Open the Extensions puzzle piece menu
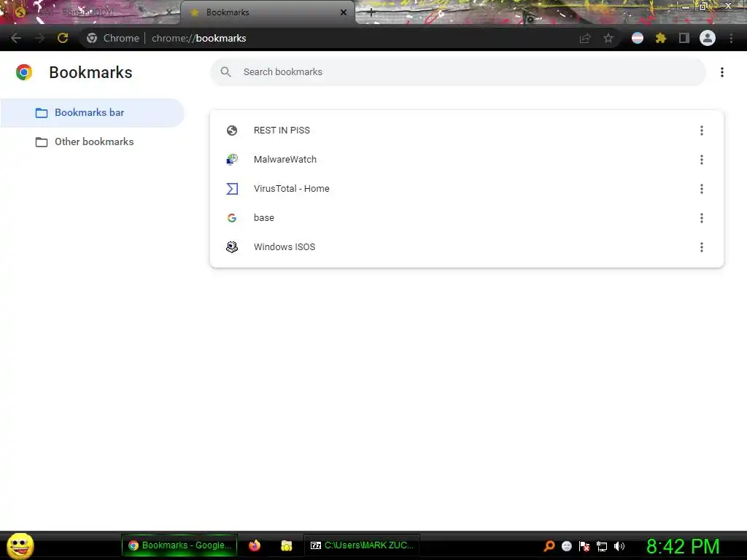 (661, 38)
